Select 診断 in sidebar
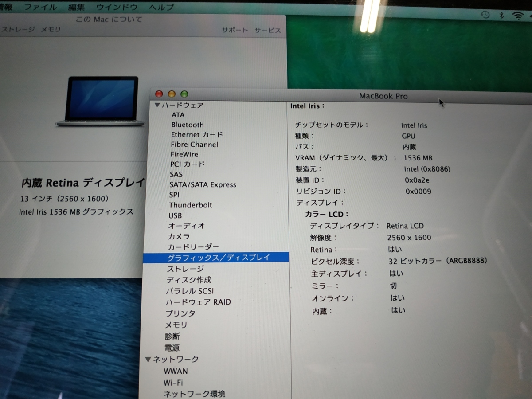532x399 pixels. (x=172, y=336)
